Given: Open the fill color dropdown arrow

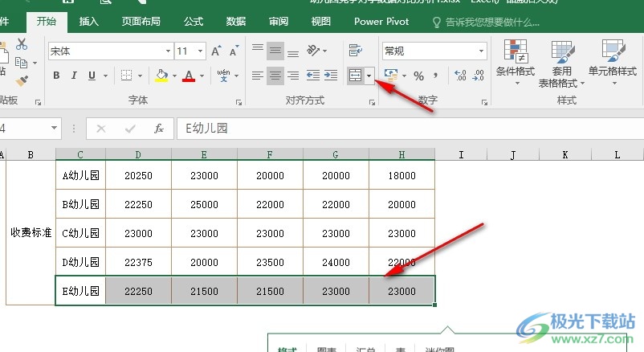Looking at the screenshot, I should 174,76.
